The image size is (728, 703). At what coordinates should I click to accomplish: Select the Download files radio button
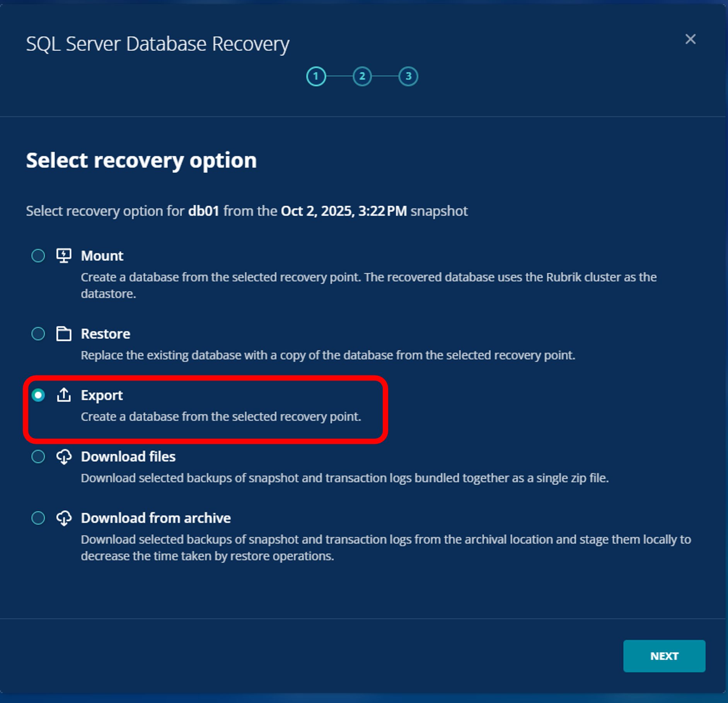(x=38, y=456)
